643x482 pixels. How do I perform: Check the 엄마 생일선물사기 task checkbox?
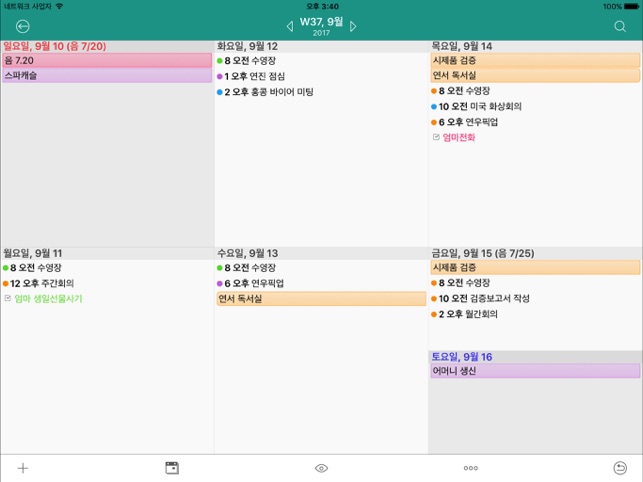point(7,298)
